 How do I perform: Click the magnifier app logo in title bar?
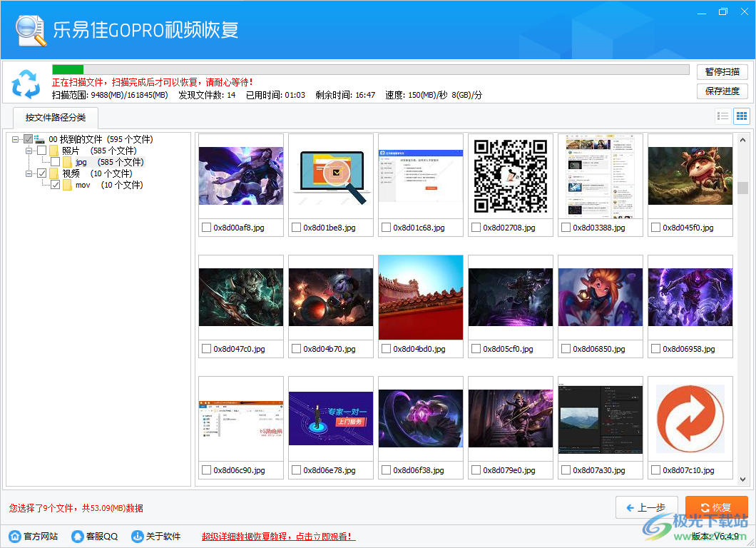[31, 31]
